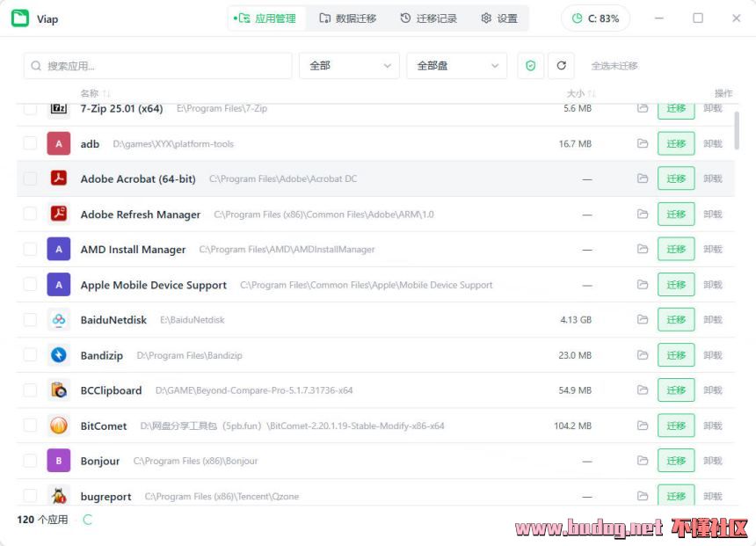Viewport: 756px width, 546px height.
Task: Click the Viap app logo
Action: (20, 18)
